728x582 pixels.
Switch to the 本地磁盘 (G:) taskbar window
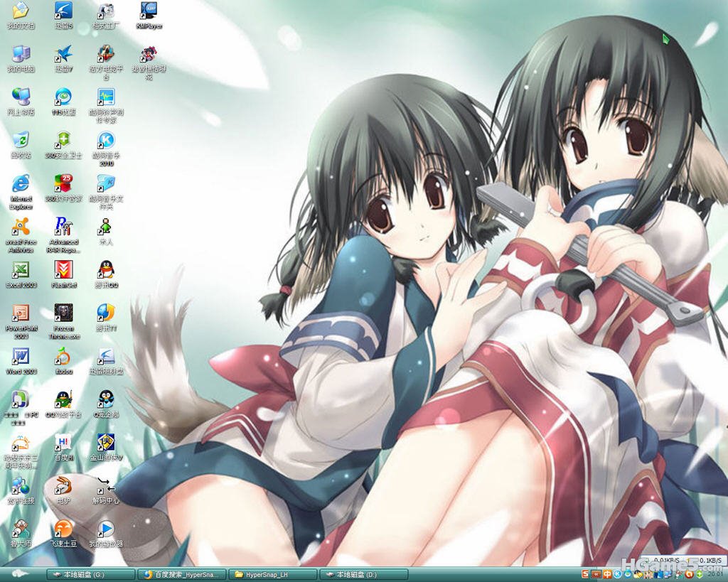[x=90, y=574]
